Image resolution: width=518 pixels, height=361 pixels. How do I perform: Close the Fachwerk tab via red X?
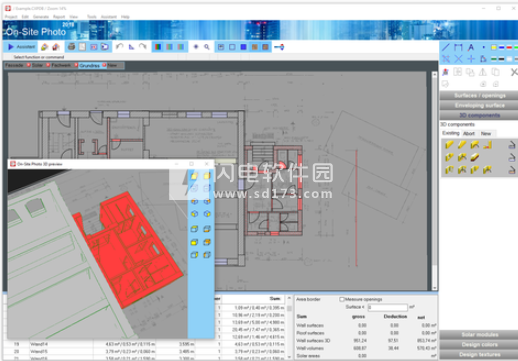point(76,65)
